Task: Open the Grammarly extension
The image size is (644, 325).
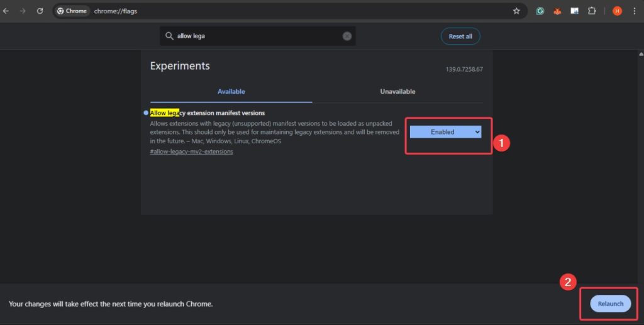Action: click(x=540, y=11)
